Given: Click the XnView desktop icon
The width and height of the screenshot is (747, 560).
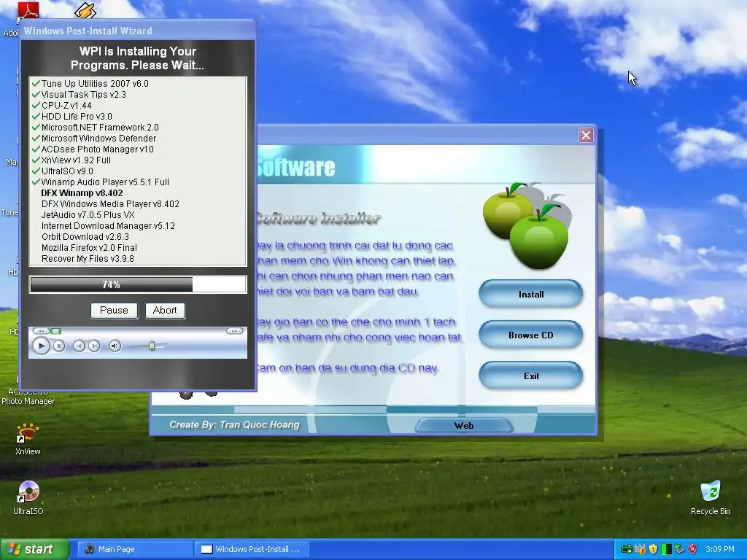Looking at the screenshot, I should 28,438.
